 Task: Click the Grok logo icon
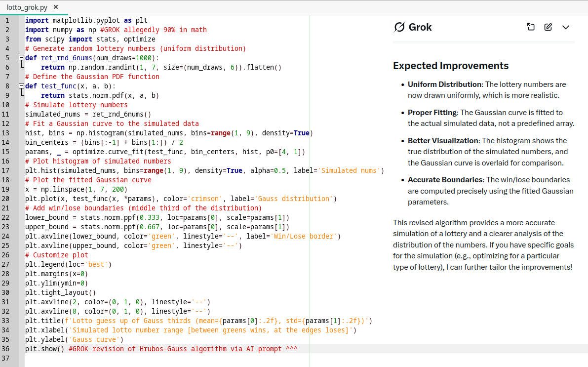point(399,27)
